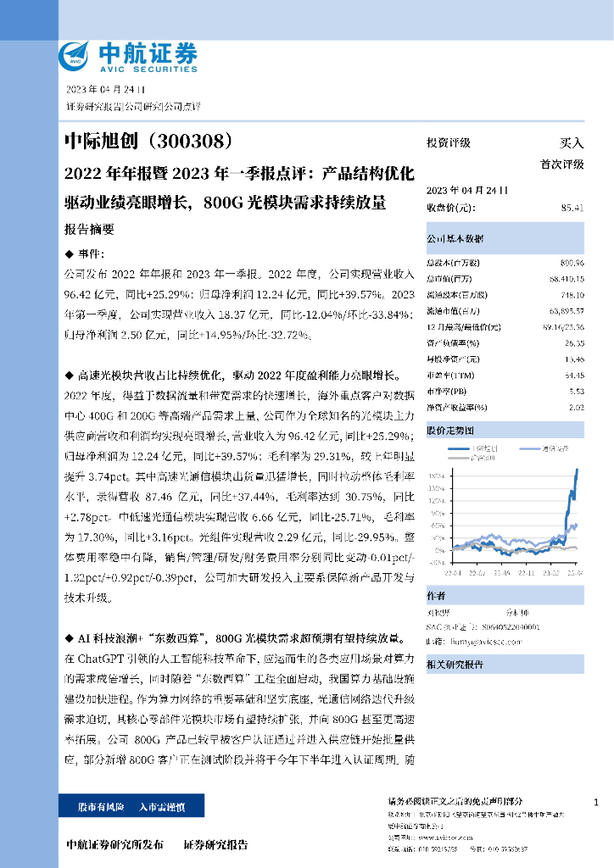Click the closing price value 85.41

point(572,209)
